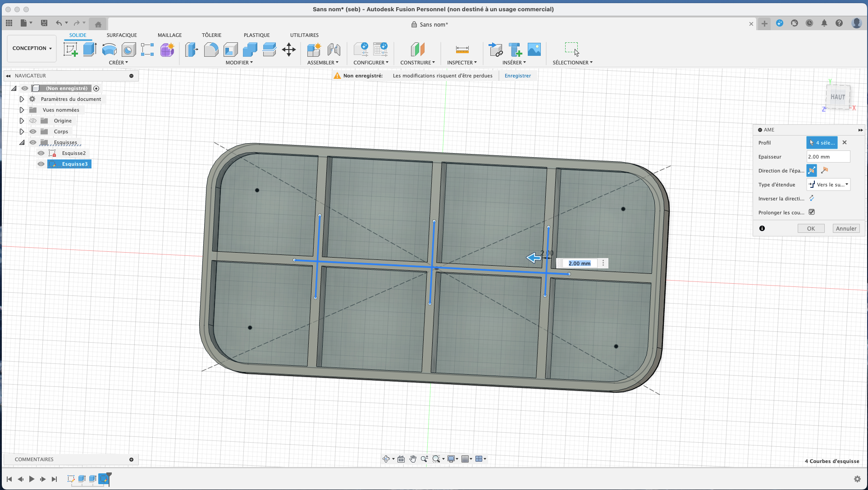The width and height of the screenshot is (868, 490).
Task: Switch to the PLASTIQUE tab
Action: 257,35
